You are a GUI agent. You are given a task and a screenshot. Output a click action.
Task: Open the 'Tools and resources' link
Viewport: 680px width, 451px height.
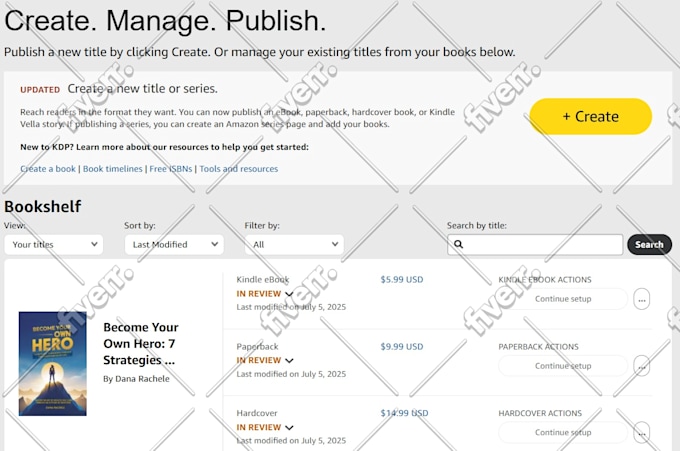click(239, 169)
